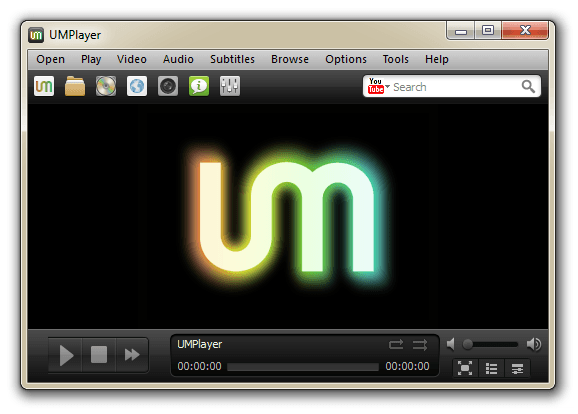Show media info with green icon

pyautogui.click(x=199, y=86)
